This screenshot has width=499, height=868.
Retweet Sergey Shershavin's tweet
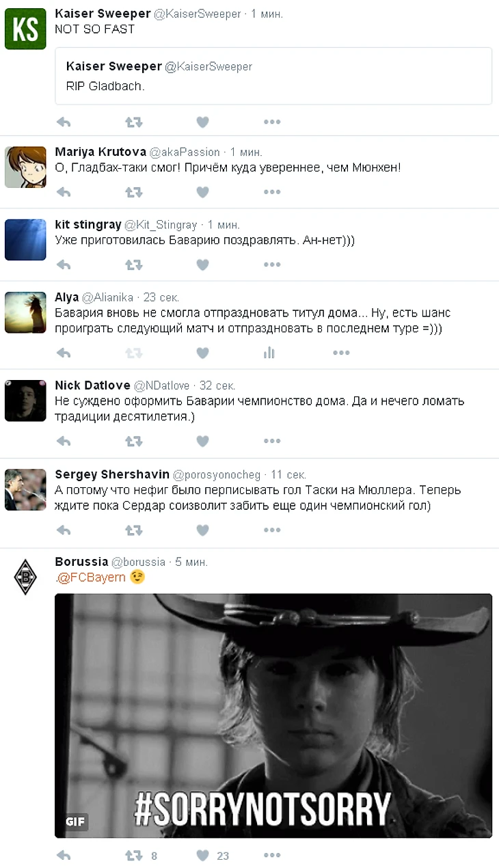coord(133,530)
